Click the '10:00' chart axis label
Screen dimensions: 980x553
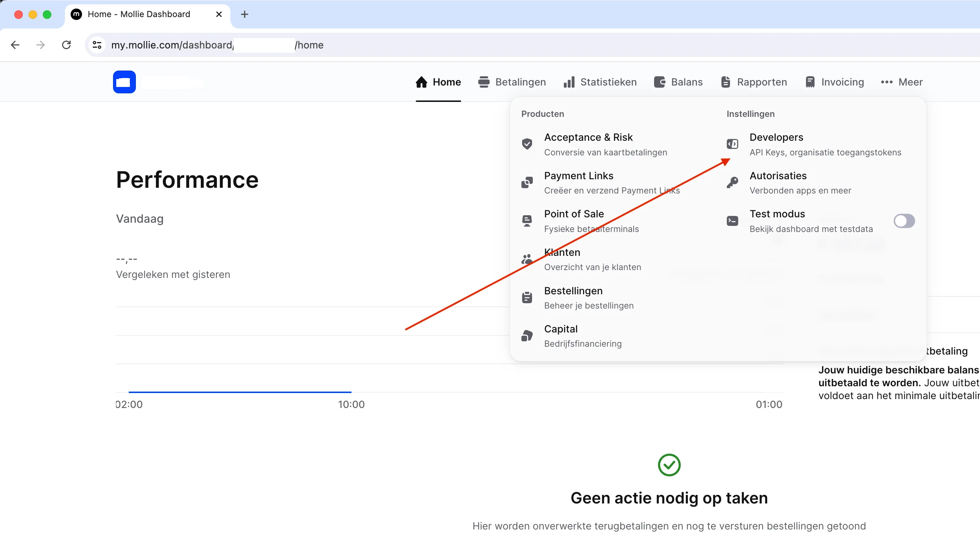click(351, 404)
